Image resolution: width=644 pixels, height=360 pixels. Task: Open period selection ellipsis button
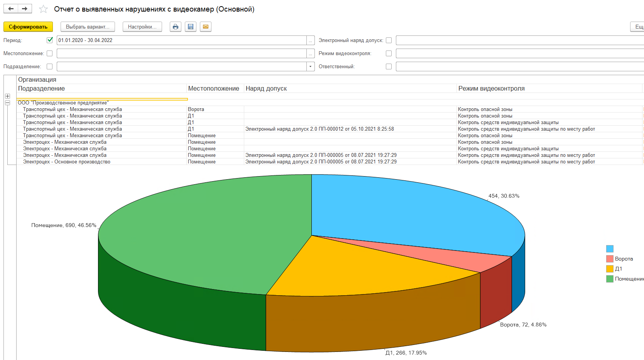[x=311, y=40]
